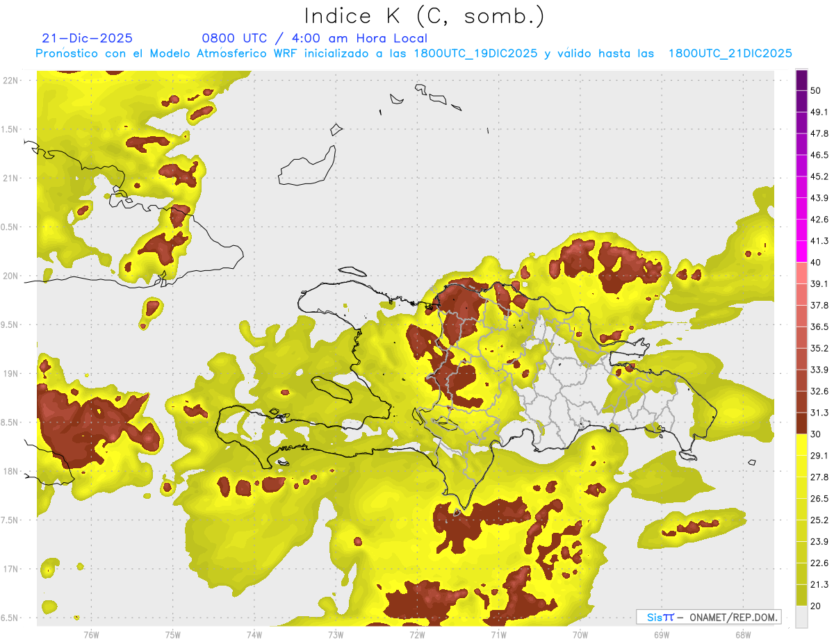This screenshot has height=644, width=834.
Task: Click the colorbar value '33.9'
Action: click(x=819, y=370)
